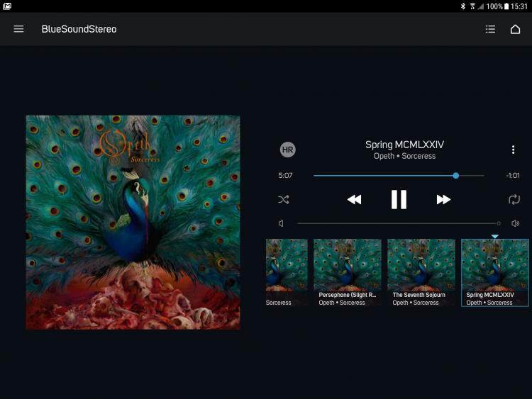The image size is (532, 399).
Task: Click the Spring MCMLXXIV song title
Action: (x=404, y=145)
